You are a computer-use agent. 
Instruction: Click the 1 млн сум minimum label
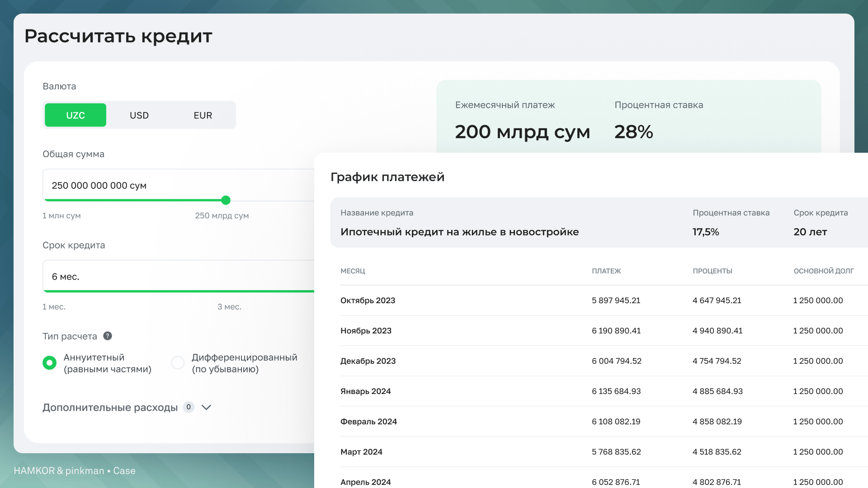(61, 216)
